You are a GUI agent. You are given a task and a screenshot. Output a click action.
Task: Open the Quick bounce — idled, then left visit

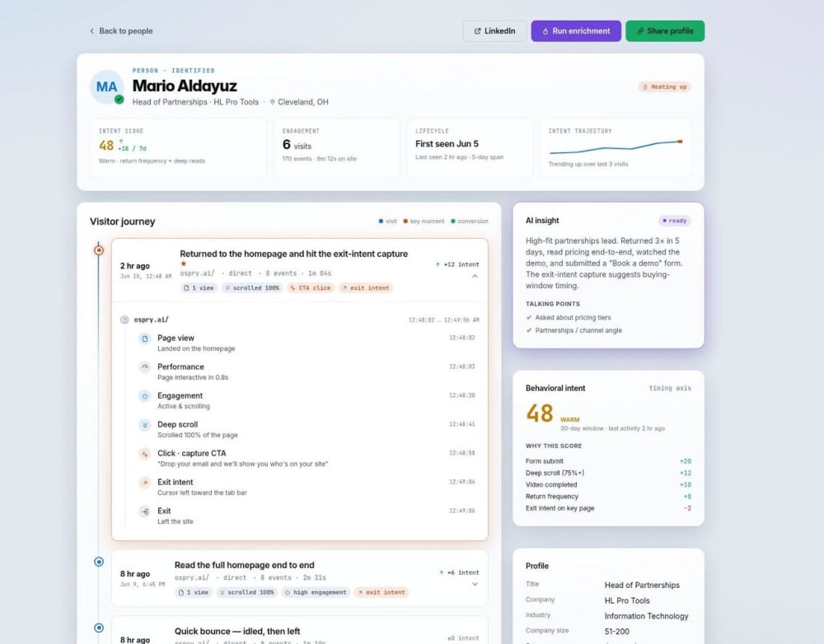(300, 630)
